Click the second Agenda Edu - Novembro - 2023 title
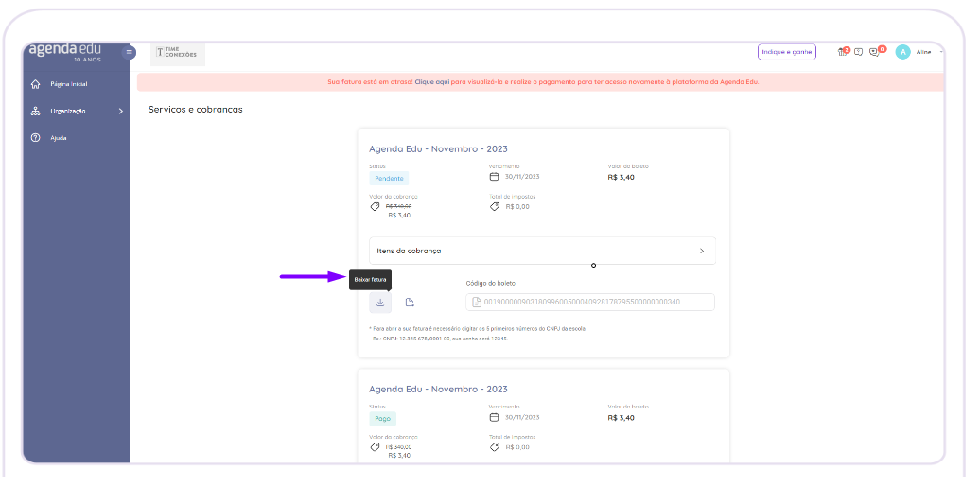The width and height of the screenshot is (980, 504). tap(438, 389)
